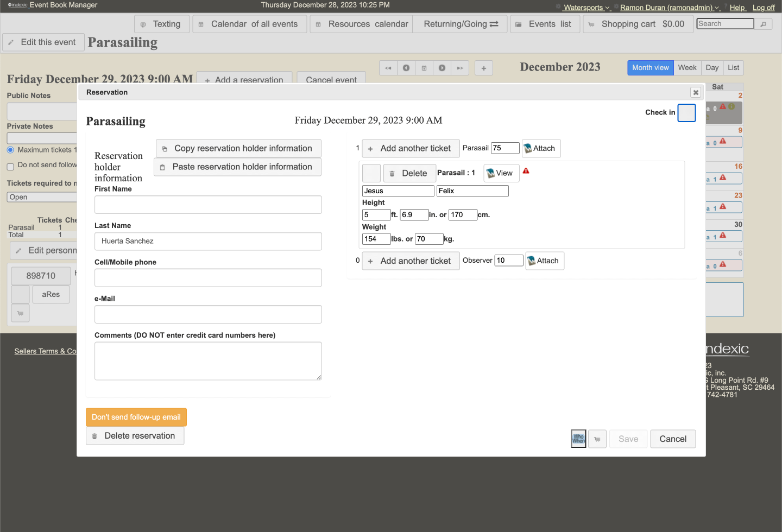Image resolution: width=782 pixels, height=532 pixels.
Task: Click the red warning triangle on Parasail ticket
Action: click(526, 171)
